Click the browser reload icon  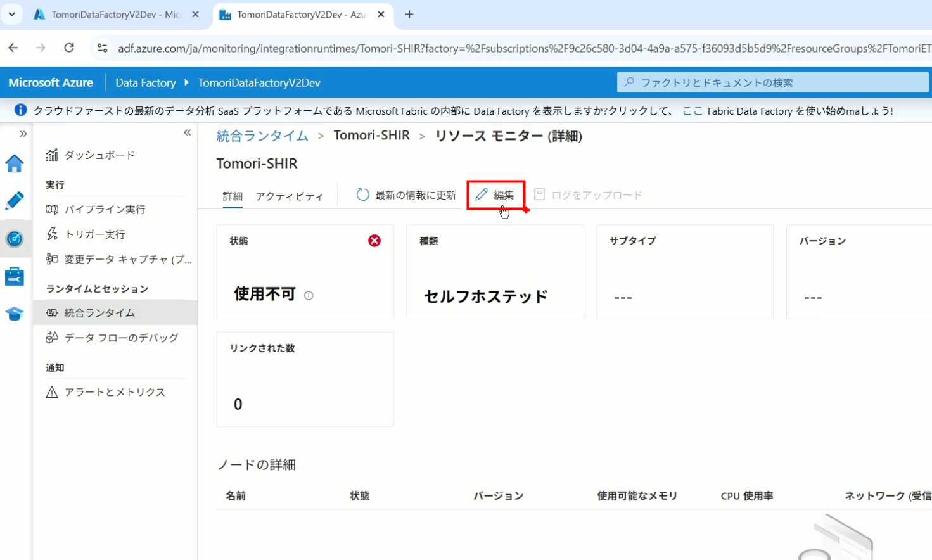click(x=69, y=48)
